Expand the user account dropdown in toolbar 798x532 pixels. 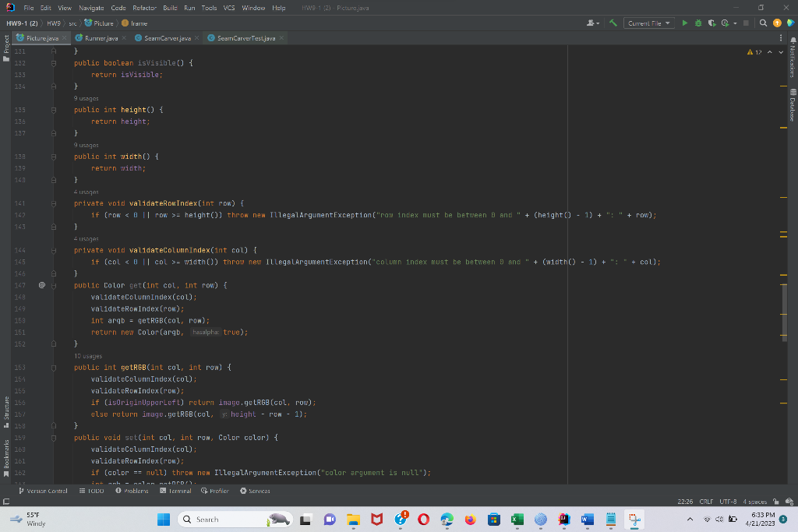tap(593, 23)
